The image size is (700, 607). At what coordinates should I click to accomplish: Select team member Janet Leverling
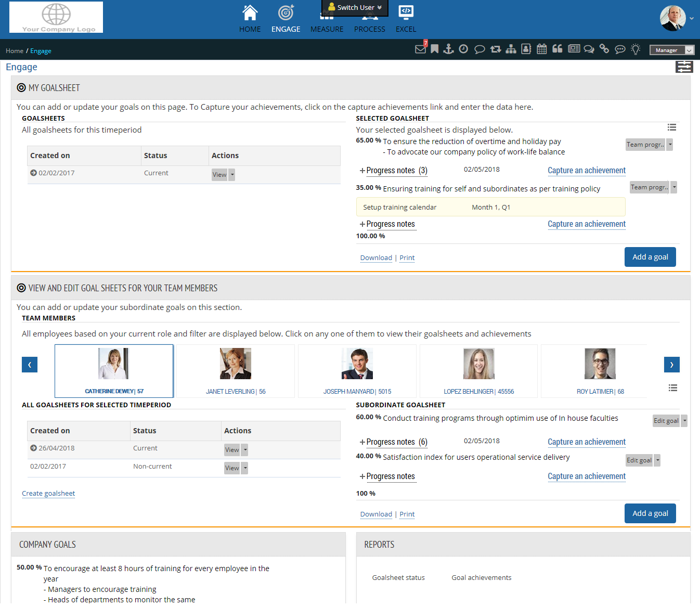click(236, 371)
